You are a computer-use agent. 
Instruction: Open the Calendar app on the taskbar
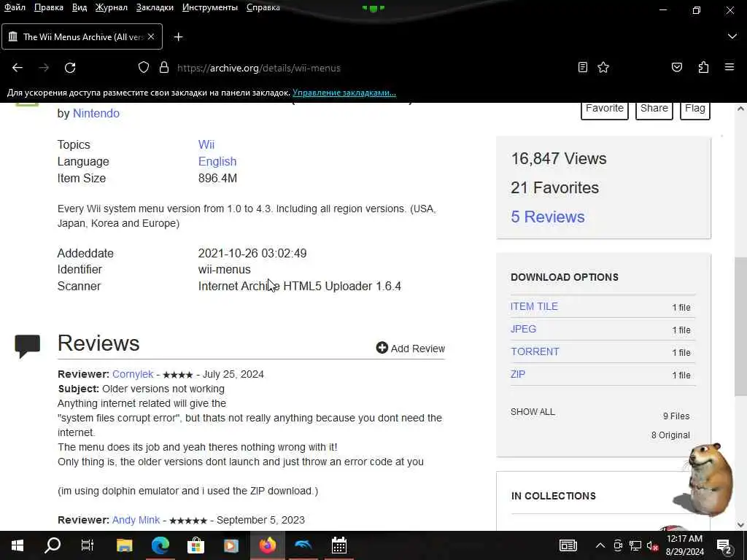pos(338,545)
